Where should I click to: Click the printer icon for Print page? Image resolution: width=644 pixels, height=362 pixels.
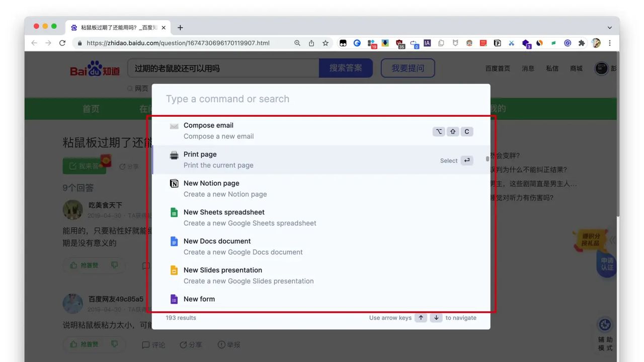(174, 155)
